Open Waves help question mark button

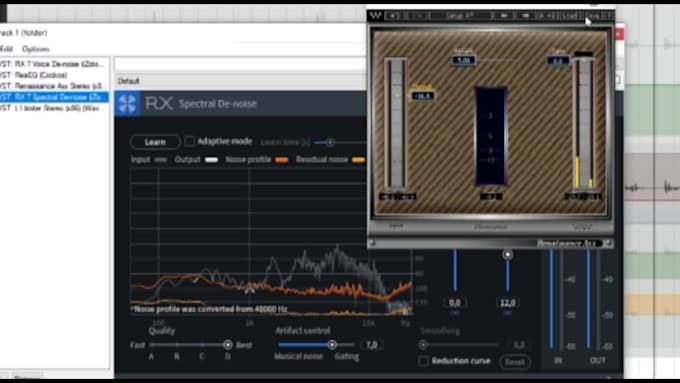coord(609,16)
